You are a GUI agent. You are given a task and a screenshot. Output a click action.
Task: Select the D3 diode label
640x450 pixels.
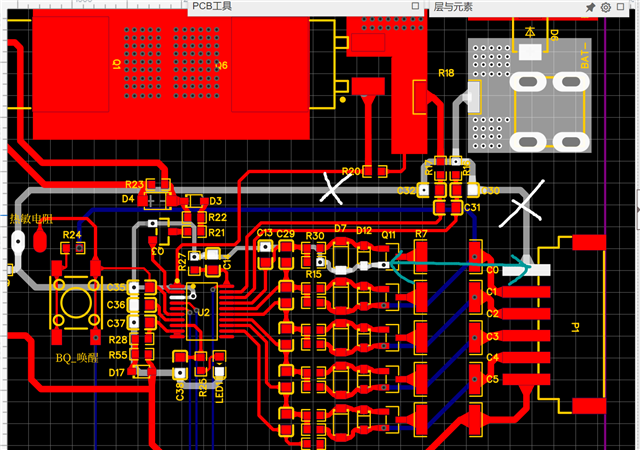tap(216, 201)
